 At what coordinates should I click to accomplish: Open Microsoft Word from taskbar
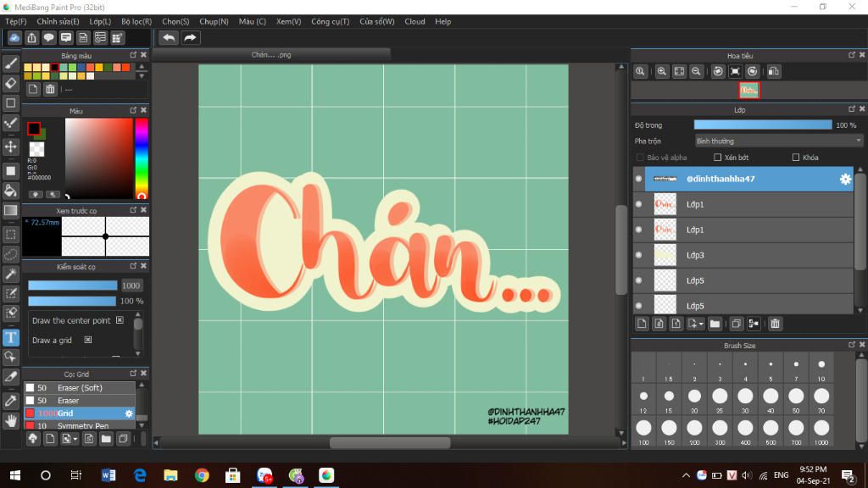[108, 475]
